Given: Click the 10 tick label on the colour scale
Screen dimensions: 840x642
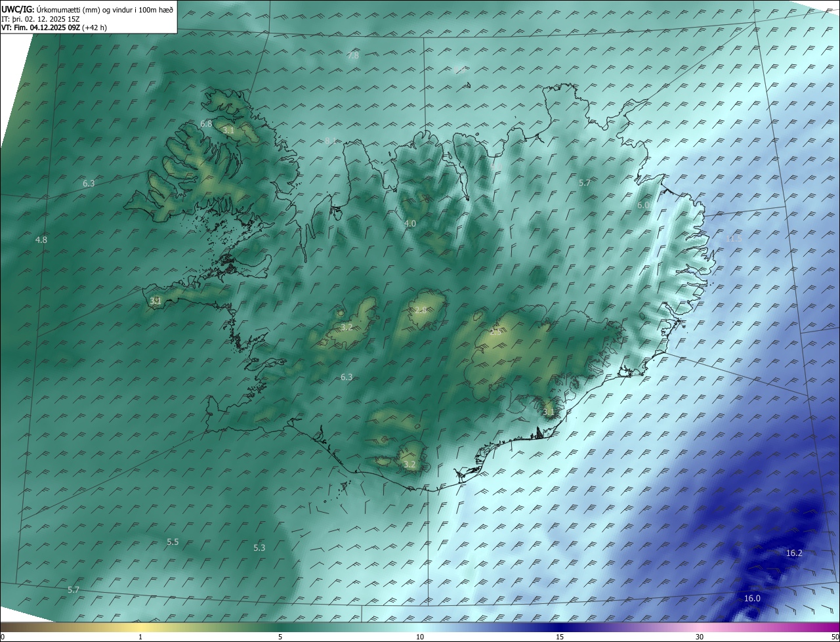Looking at the screenshot, I should 420,637.
